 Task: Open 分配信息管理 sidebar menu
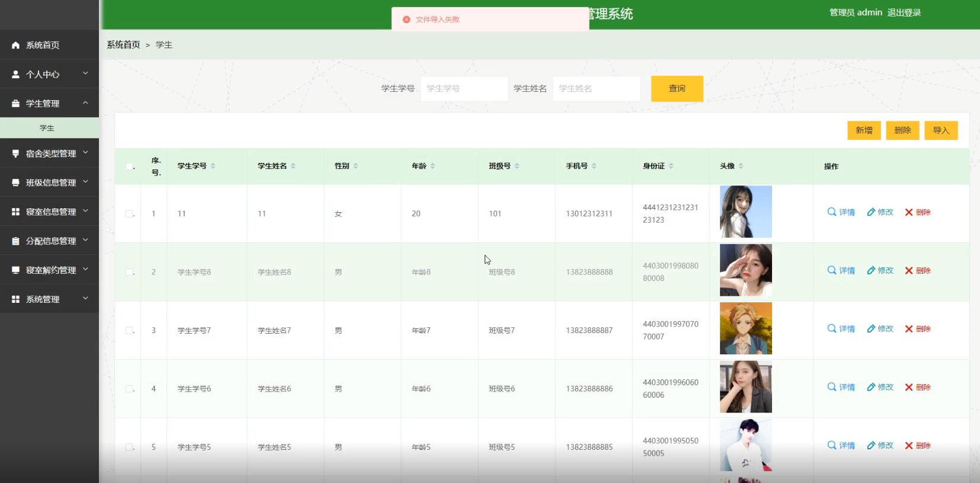point(49,241)
